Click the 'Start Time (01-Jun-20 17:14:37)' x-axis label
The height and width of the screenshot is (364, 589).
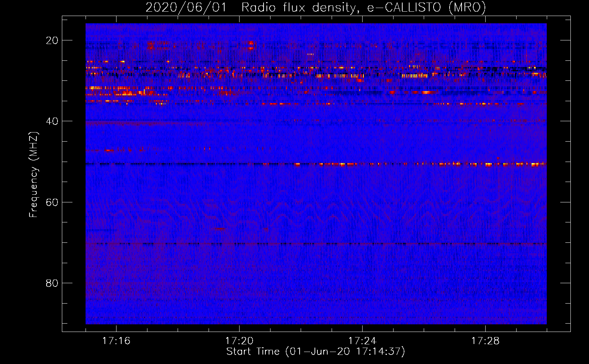316,352
